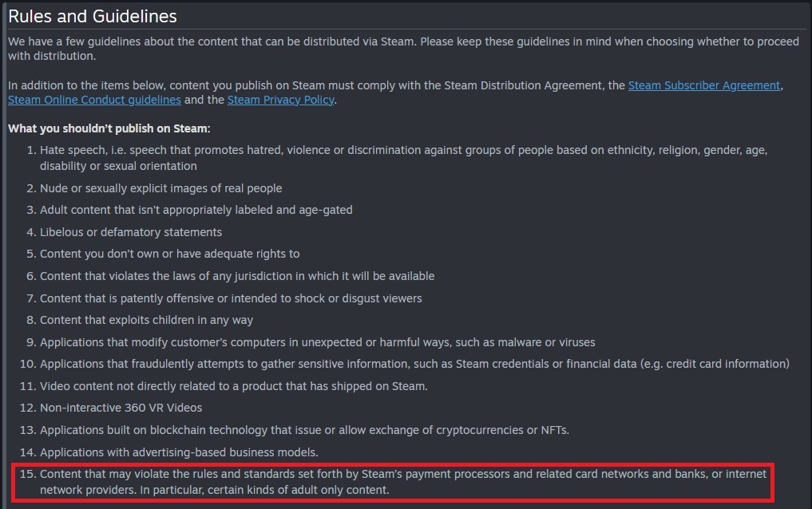Click the Rules and Guidelines heading
This screenshot has height=509, width=812.
coord(93,16)
